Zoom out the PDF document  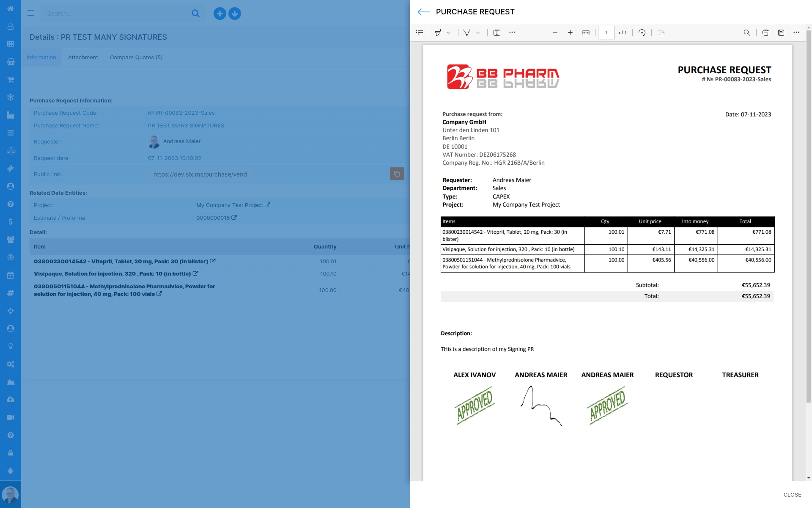(x=555, y=33)
